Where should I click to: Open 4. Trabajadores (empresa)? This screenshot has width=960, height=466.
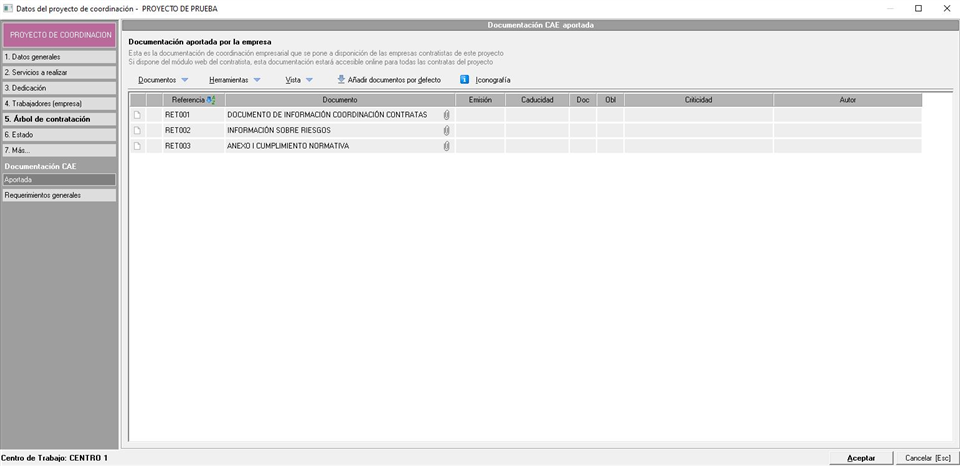click(x=59, y=103)
